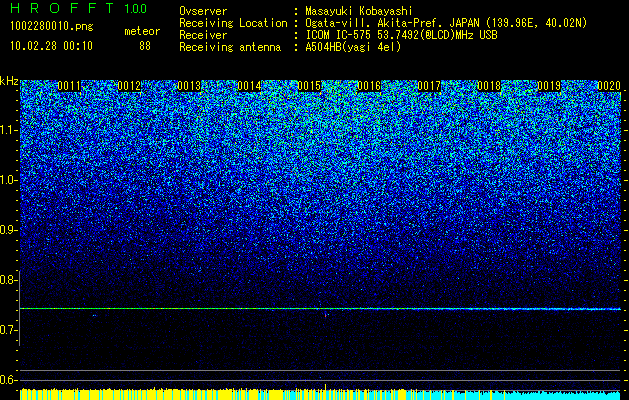Click the meteor count 88
Image resolution: width=629 pixels, height=400 pixels.
(145, 46)
